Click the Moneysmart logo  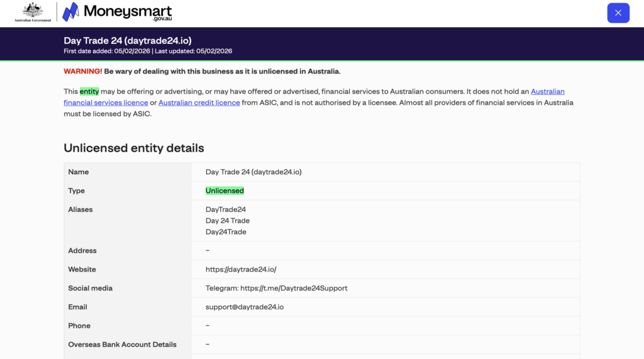click(x=117, y=13)
